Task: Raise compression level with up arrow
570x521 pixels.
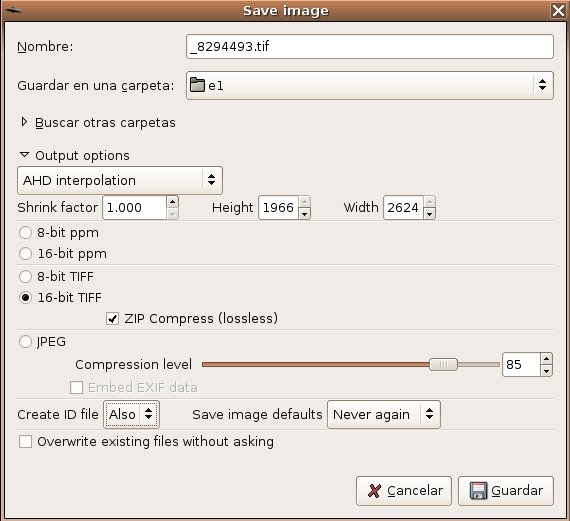Action: [x=546, y=359]
